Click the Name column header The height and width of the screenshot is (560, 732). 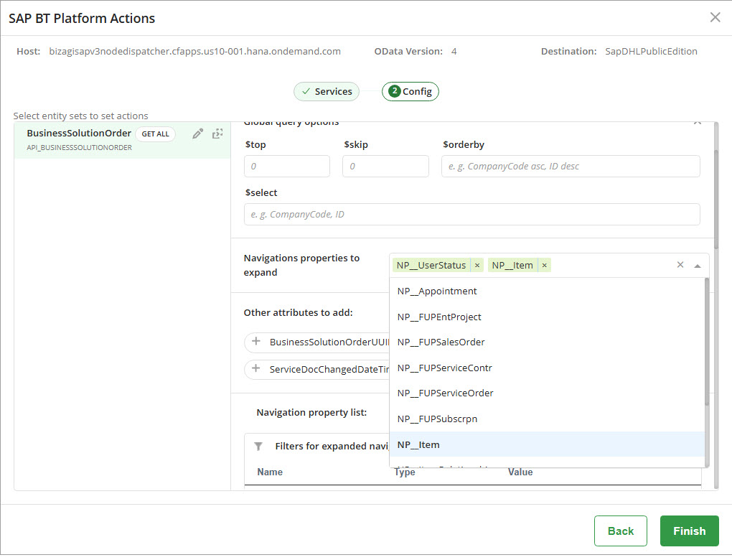coord(270,472)
